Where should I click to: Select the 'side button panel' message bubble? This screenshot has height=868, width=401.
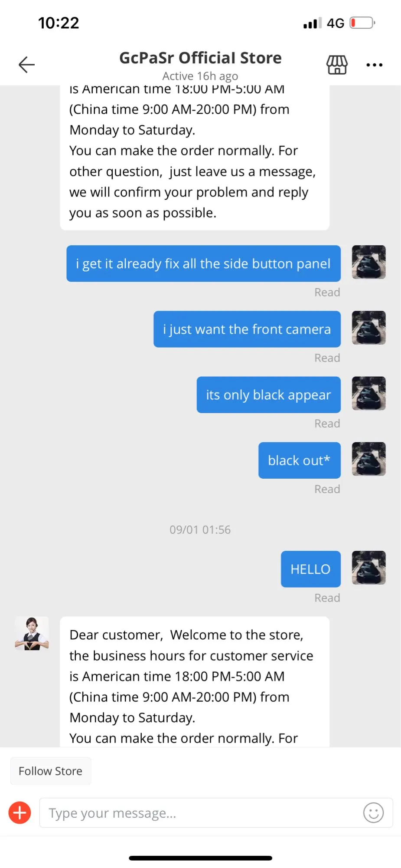tap(204, 263)
